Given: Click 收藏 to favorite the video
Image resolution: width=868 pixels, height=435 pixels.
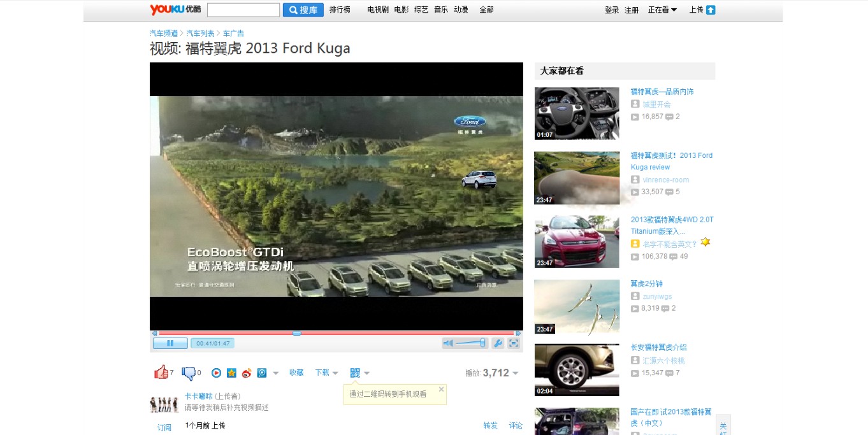Looking at the screenshot, I should 296,373.
